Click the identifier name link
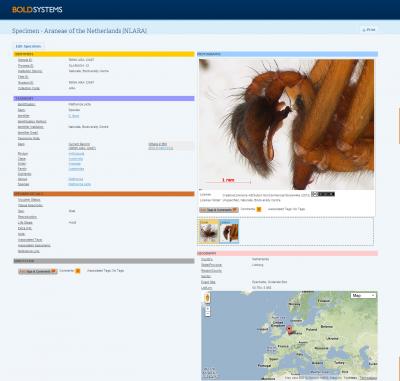Viewport: 400px width, 381px height. (74, 116)
